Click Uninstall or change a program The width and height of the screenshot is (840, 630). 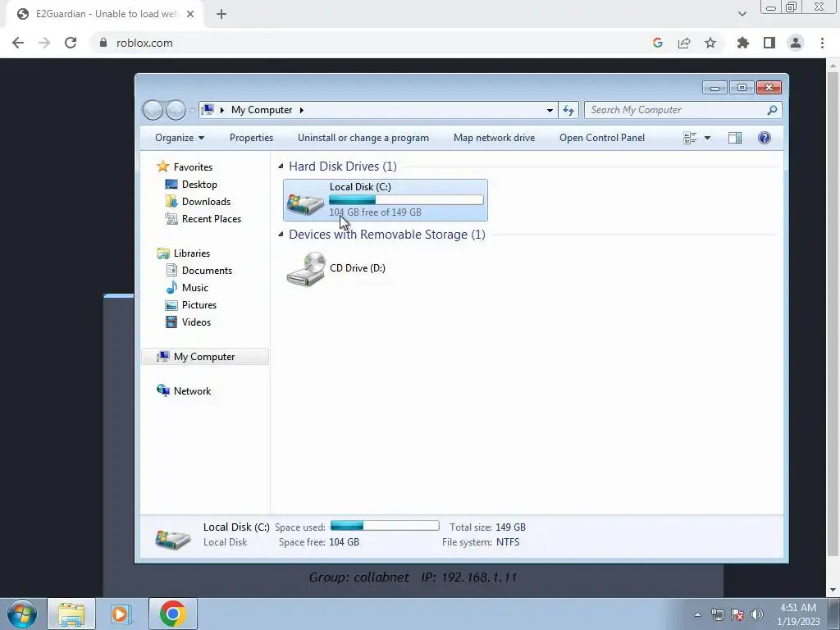363,138
